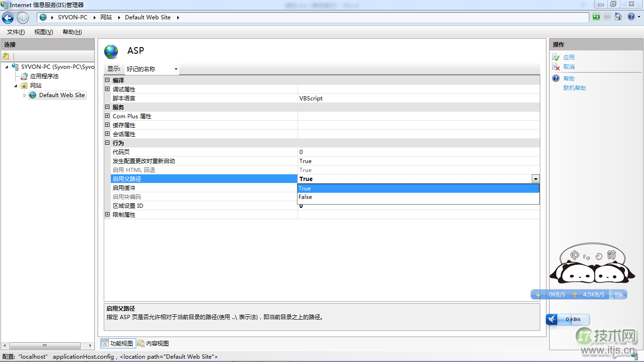Select 应用程序池 in the connections tree
The height and width of the screenshot is (362, 644).
click(x=44, y=76)
